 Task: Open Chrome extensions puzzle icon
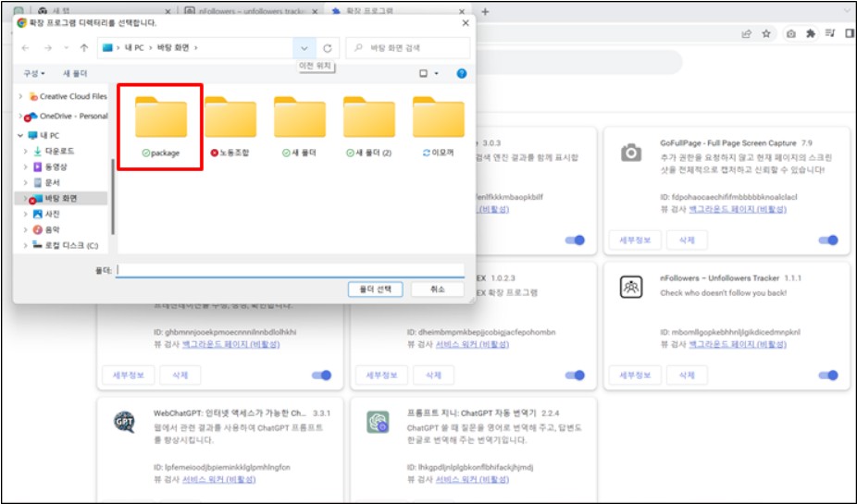811,34
